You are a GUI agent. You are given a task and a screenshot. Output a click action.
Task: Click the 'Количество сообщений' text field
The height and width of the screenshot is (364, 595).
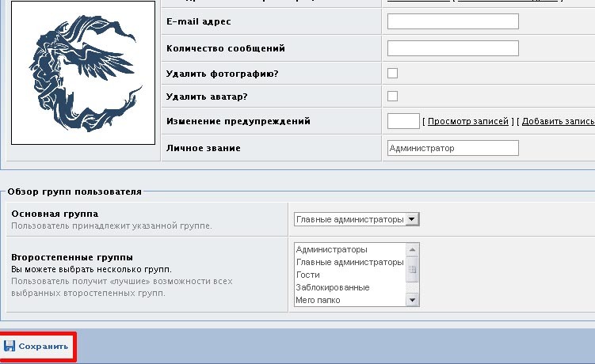click(452, 48)
